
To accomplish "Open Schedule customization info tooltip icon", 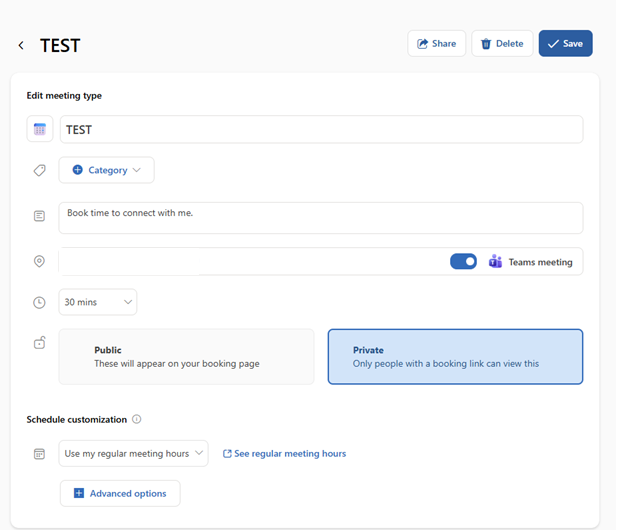I will (137, 419).
